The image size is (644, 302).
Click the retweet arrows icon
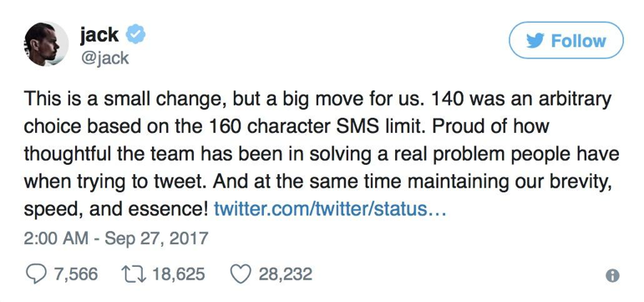pos(134,274)
